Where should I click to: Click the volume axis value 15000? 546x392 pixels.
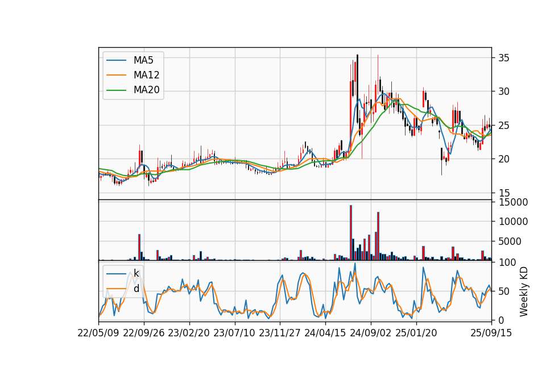[x=513, y=202]
